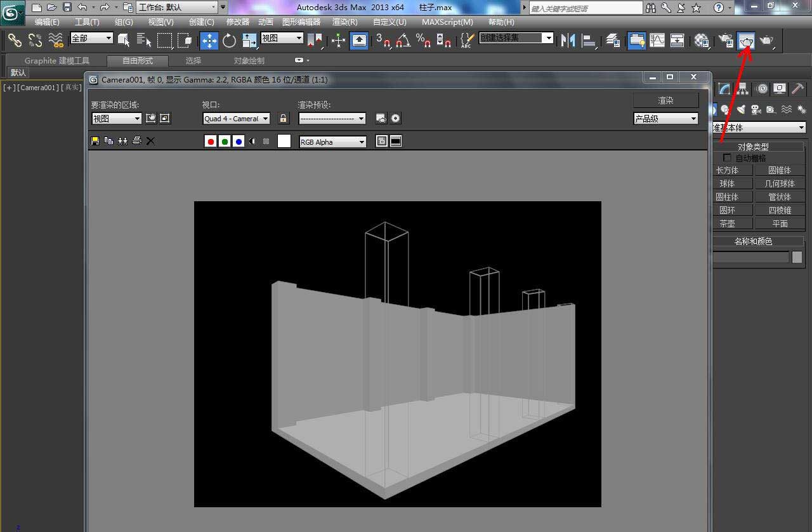
Task: Click the Rendered Frame Window teapot icon
Action: point(747,41)
